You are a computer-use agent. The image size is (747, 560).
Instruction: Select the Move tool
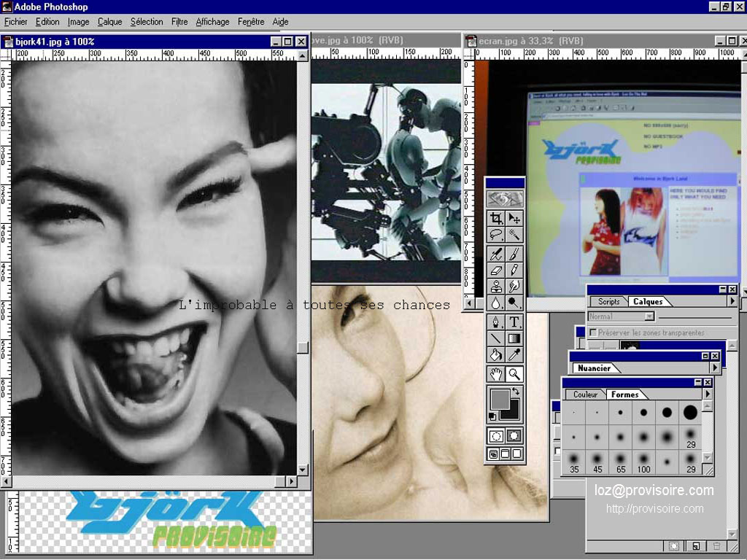pyautogui.click(x=514, y=218)
